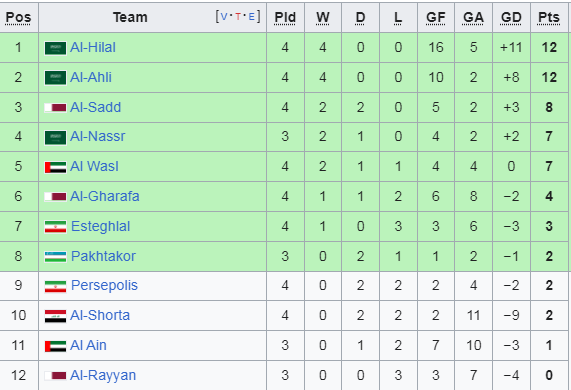Open the Al Ain team link
Image resolution: width=571 pixels, height=390 pixels.
click(x=88, y=345)
